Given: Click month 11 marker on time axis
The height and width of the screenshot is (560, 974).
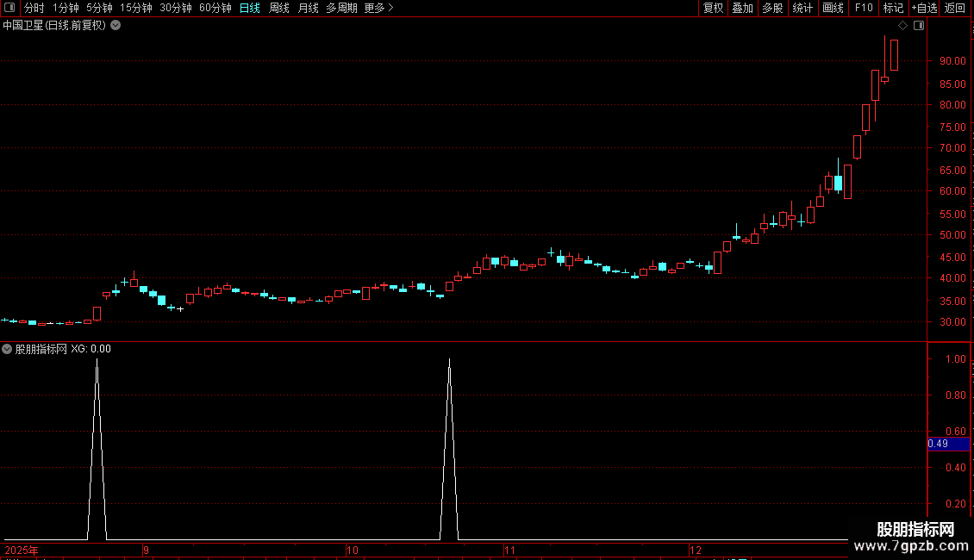Looking at the screenshot, I should click(x=509, y=550).
